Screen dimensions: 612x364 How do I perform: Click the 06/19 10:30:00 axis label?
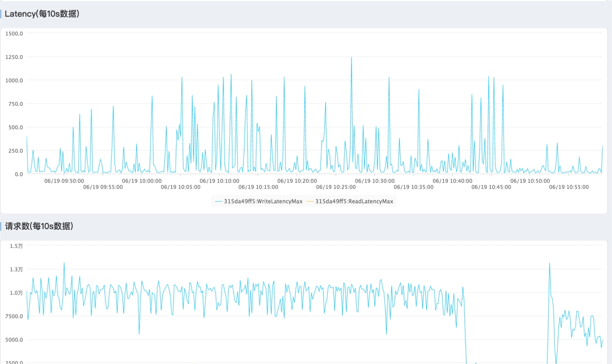[374, 180]
